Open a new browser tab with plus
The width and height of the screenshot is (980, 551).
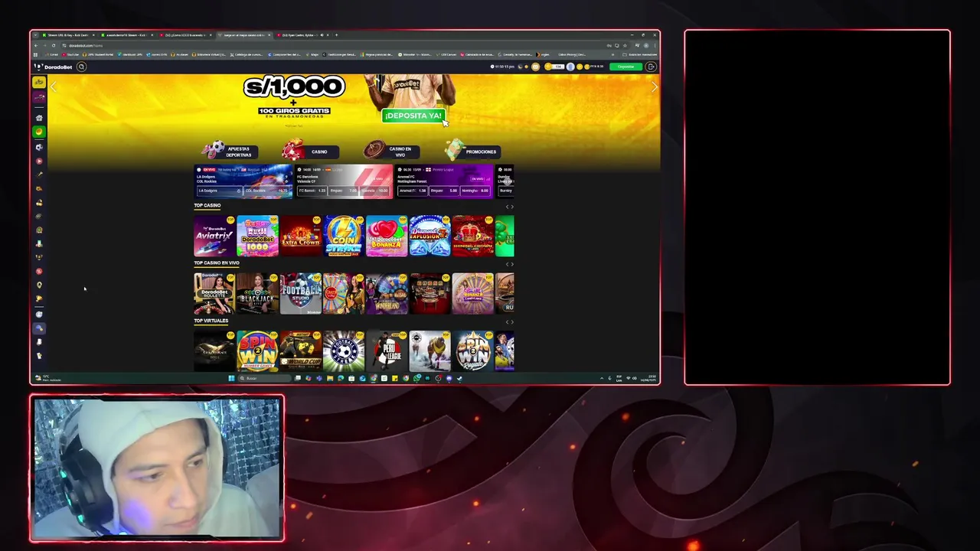tap(336, 35)
